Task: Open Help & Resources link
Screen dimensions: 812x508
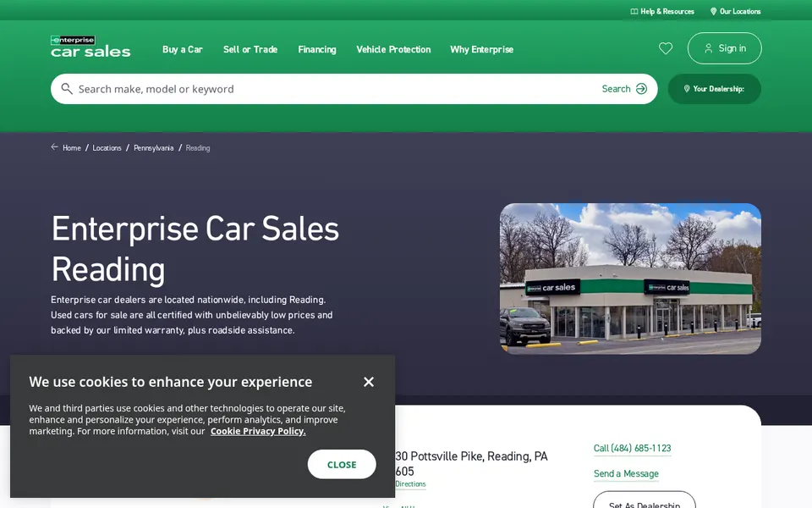Action: pos(662,11)
